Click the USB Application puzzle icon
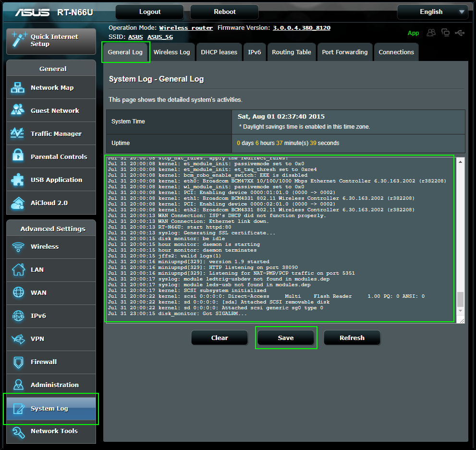The width and height of the screenshot is (476, 450). coord(18,179)
